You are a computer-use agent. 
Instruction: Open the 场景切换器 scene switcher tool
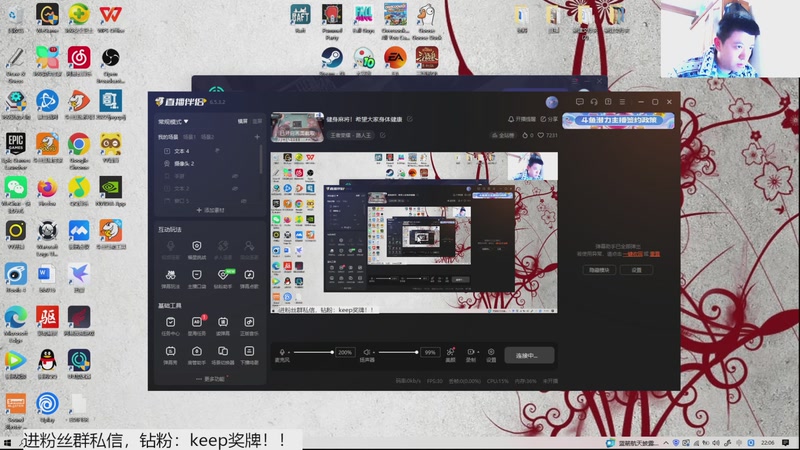point(223,355)
